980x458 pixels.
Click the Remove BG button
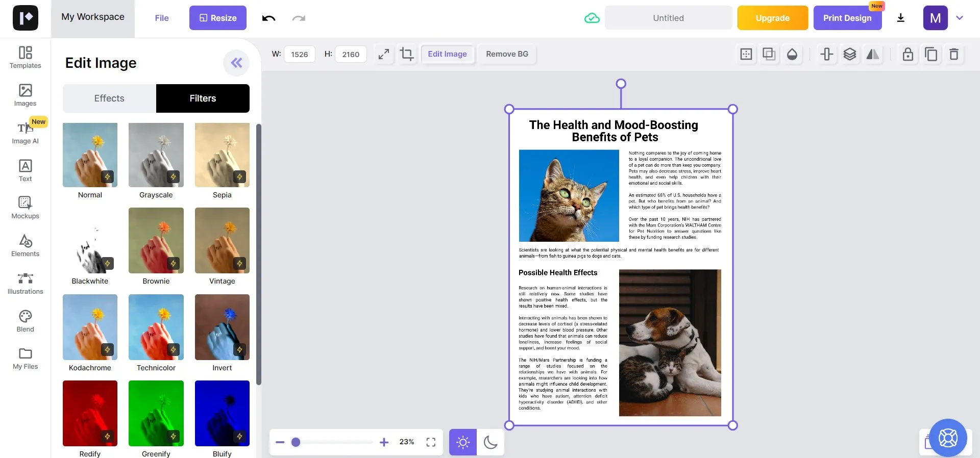point(507,54)
